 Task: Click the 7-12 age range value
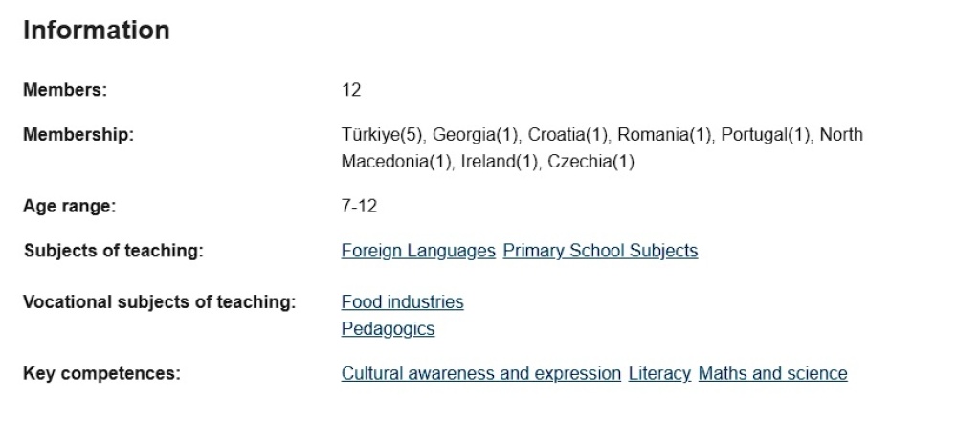[360, 207]
